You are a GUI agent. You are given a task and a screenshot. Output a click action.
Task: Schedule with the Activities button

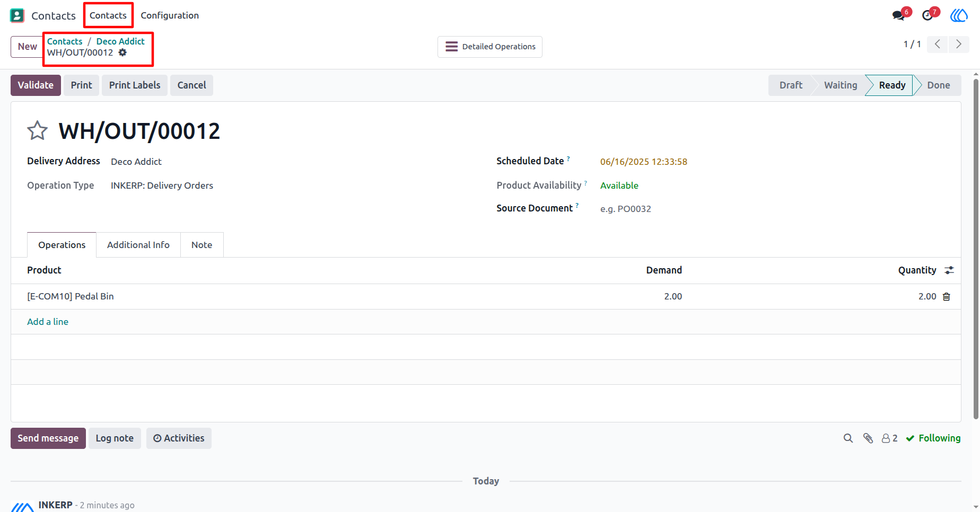click(x=179, y=438)
